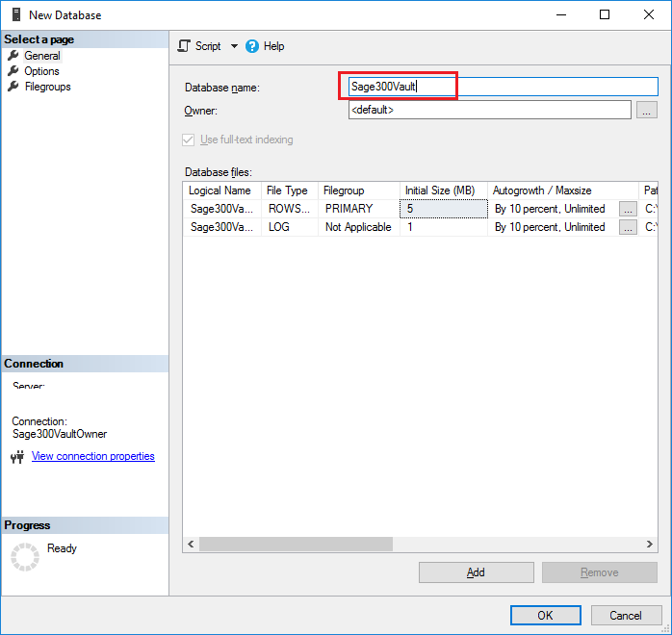Open the Options page
The height and width of the screenshot is (635, 672).
41,71
